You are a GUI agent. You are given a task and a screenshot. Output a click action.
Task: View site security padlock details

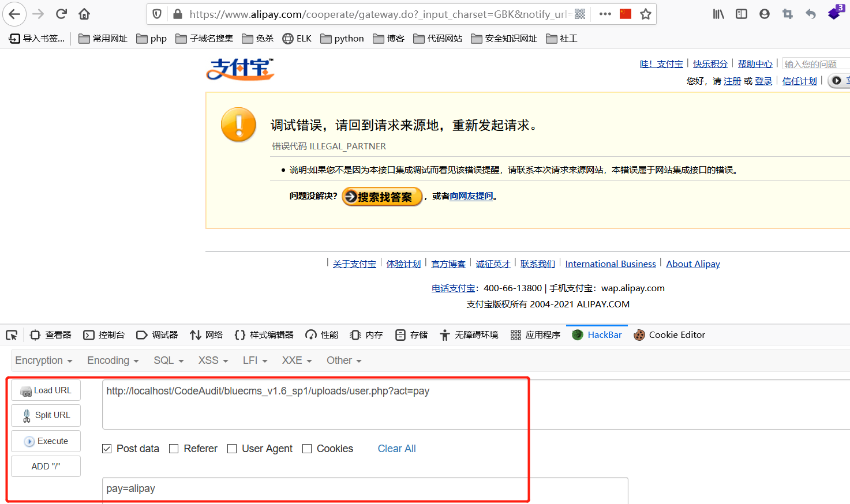point(178,14)
